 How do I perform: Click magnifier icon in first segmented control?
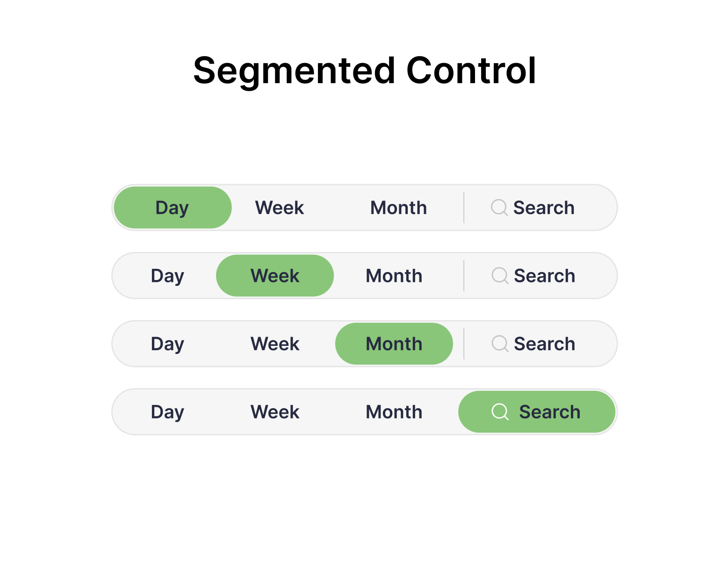(499, 207)
